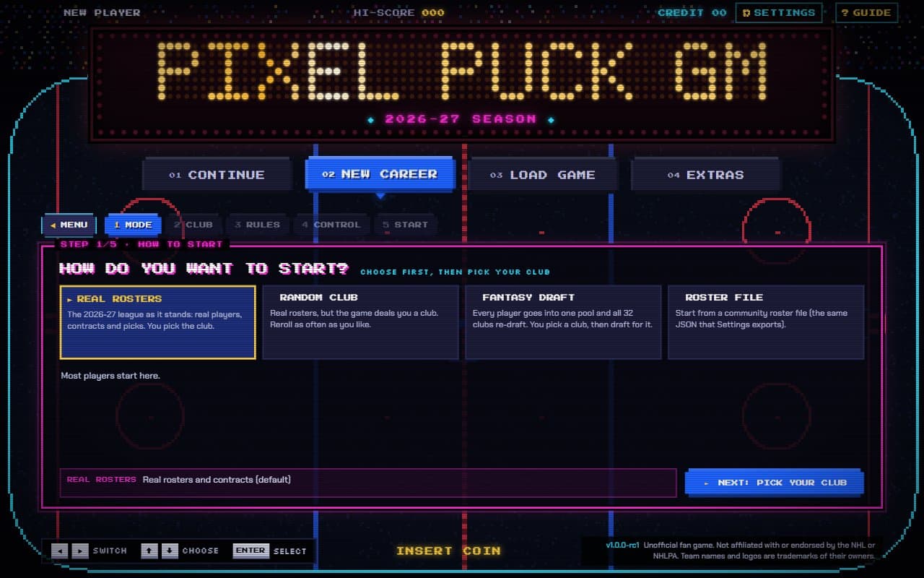The image size is (924, 578).
Task: Open the Guide button
Action: 866,12
